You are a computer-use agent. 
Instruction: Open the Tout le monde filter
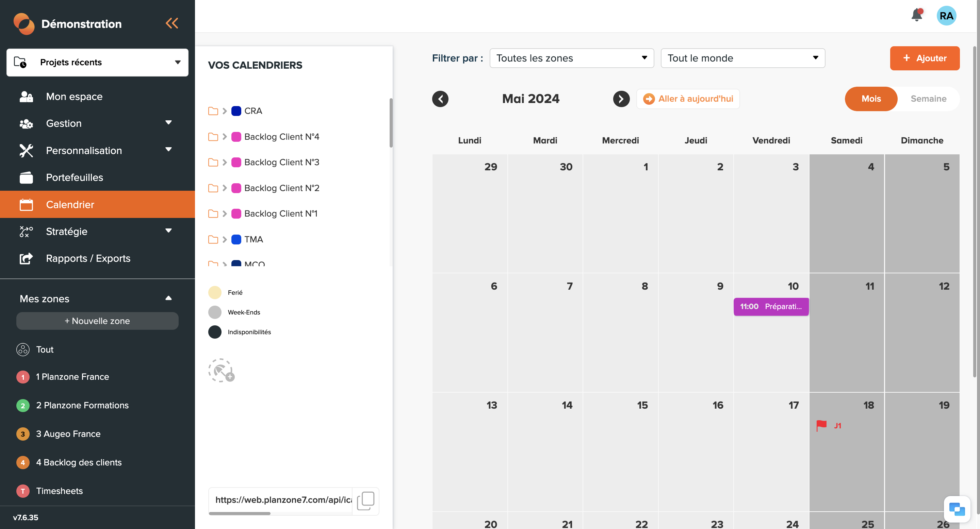(742, 58)
